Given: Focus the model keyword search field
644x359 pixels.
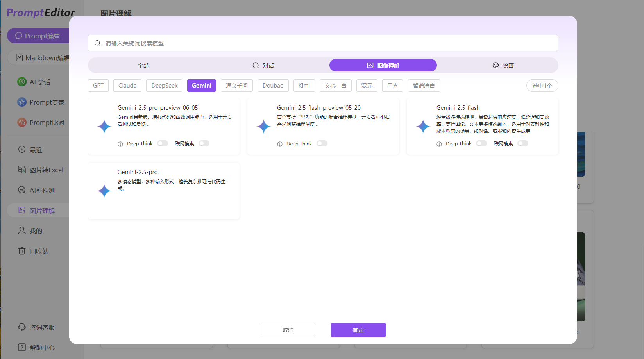Looking at the screenshot, I should (323, 43).
